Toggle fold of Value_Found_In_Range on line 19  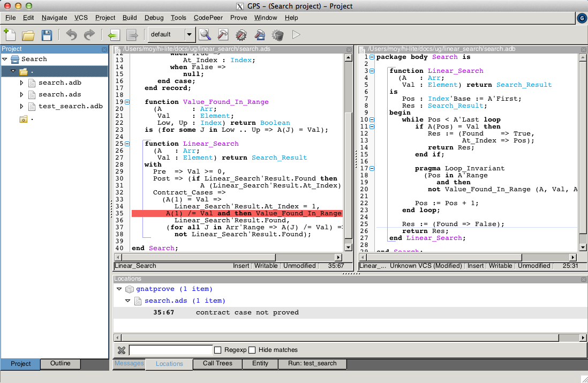coord(127,102)
